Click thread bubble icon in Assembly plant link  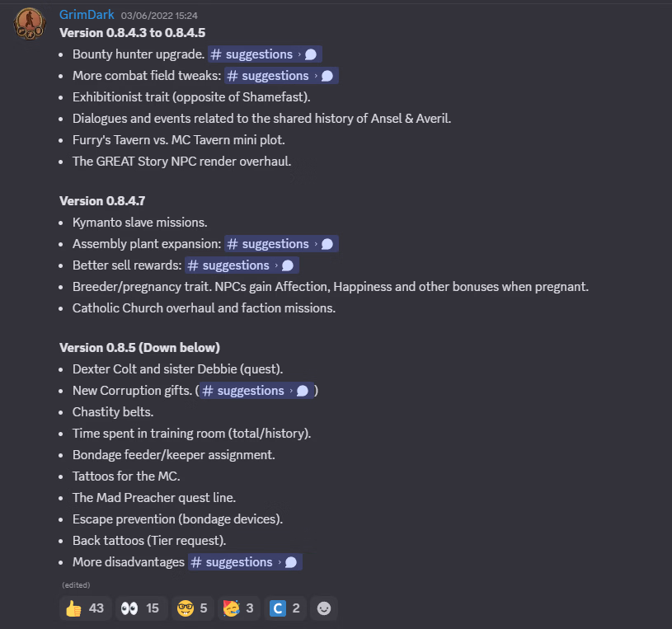click(x=327, y=244)
